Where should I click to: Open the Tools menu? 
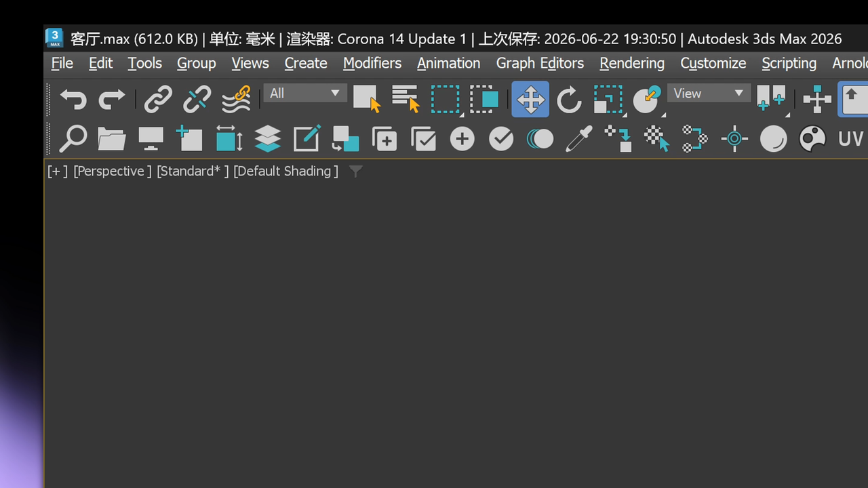click(x=145, y=63)
